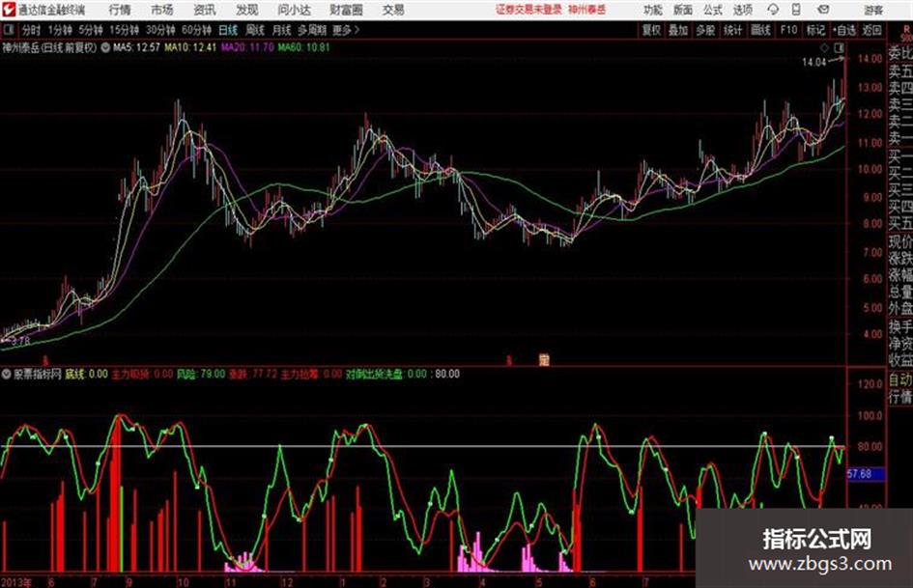The height and width of the screenshot is (588, 913).
Task: Switch to the 5分钟 period tab
Action: pos(90,30)
